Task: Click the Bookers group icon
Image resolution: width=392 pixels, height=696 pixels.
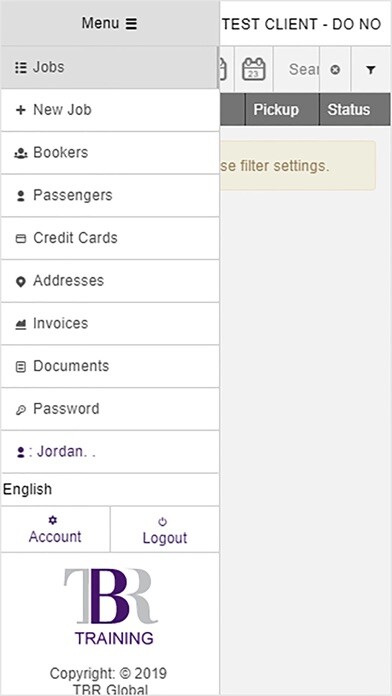Action: click(x=20, y=154)
